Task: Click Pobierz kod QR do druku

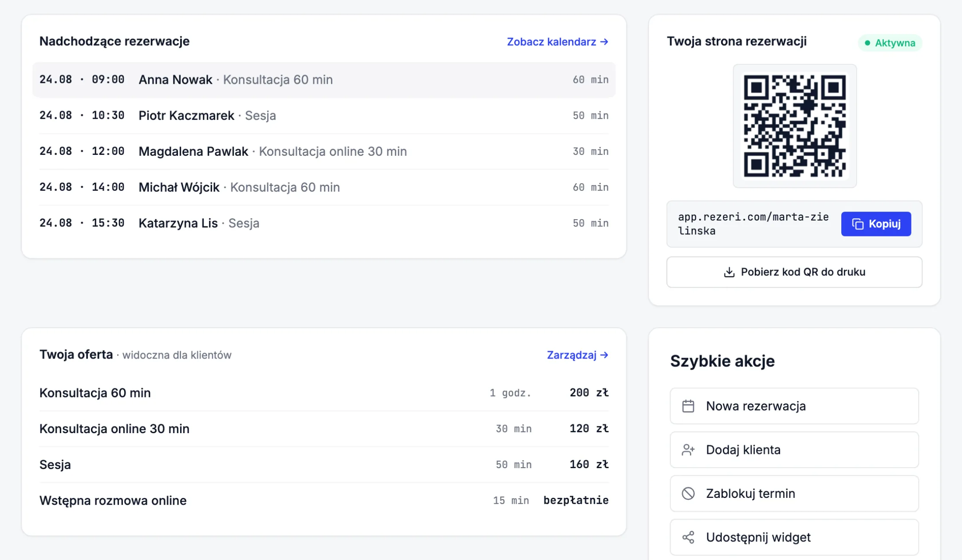Action: 794,272
